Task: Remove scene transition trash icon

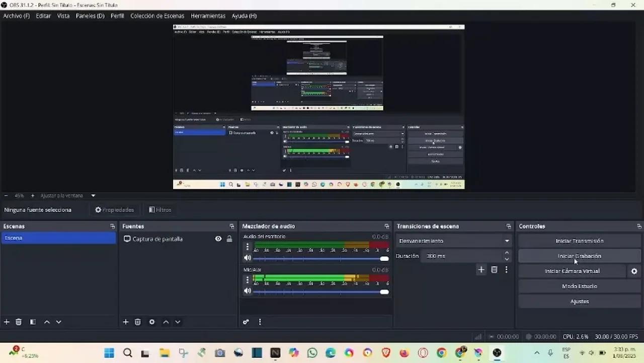Action: point(494,270)
